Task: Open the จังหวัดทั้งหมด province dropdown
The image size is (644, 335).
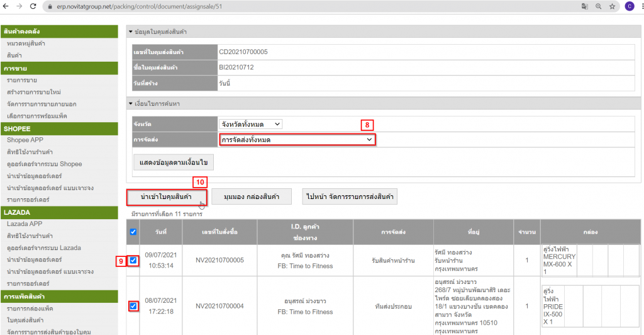Action: (250, 124)
